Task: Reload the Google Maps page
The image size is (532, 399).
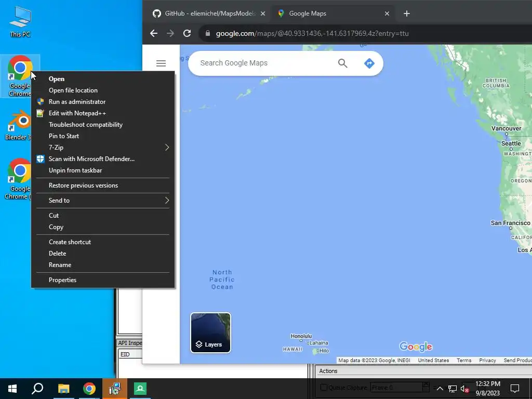Action: tap(187, 33)
